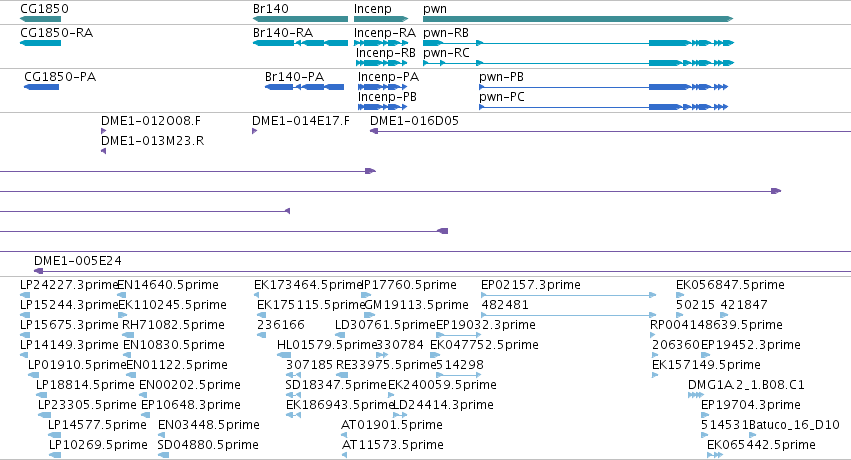The image size is (851, 460).
Task: Click the pwn-PB protein label
Action: click(x=501, y=76)
